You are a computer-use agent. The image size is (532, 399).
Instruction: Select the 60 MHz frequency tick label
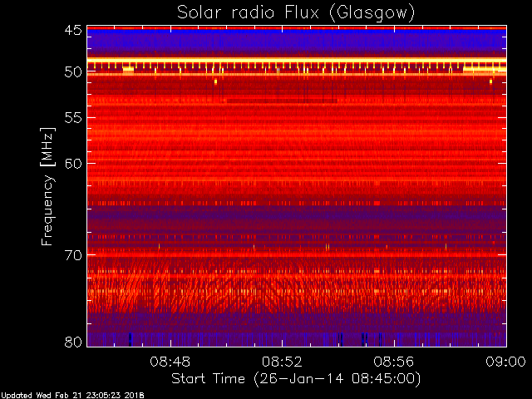[73, 164]
